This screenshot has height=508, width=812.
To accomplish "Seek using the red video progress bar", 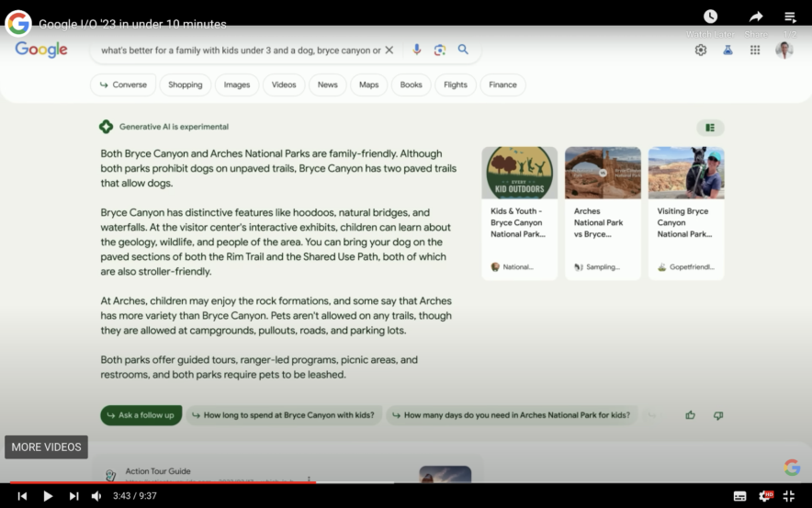I will (184, 482).
